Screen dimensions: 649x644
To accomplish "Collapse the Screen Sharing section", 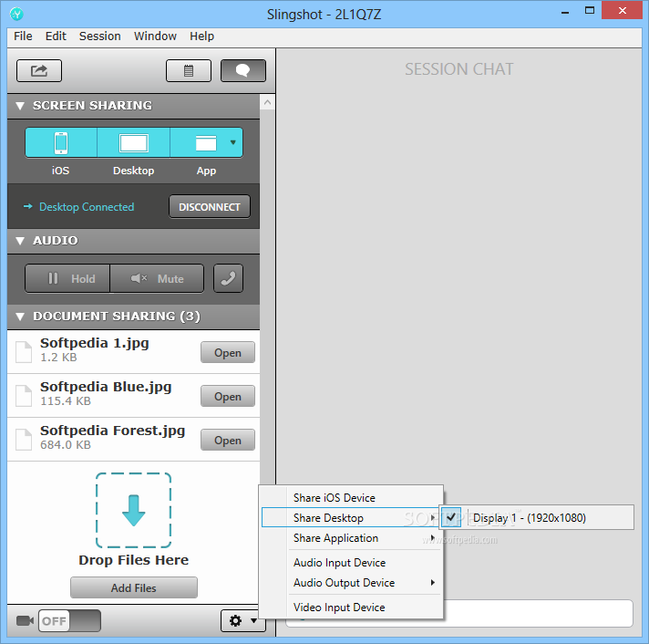I will pyautogui.click(x=19, y=106).
